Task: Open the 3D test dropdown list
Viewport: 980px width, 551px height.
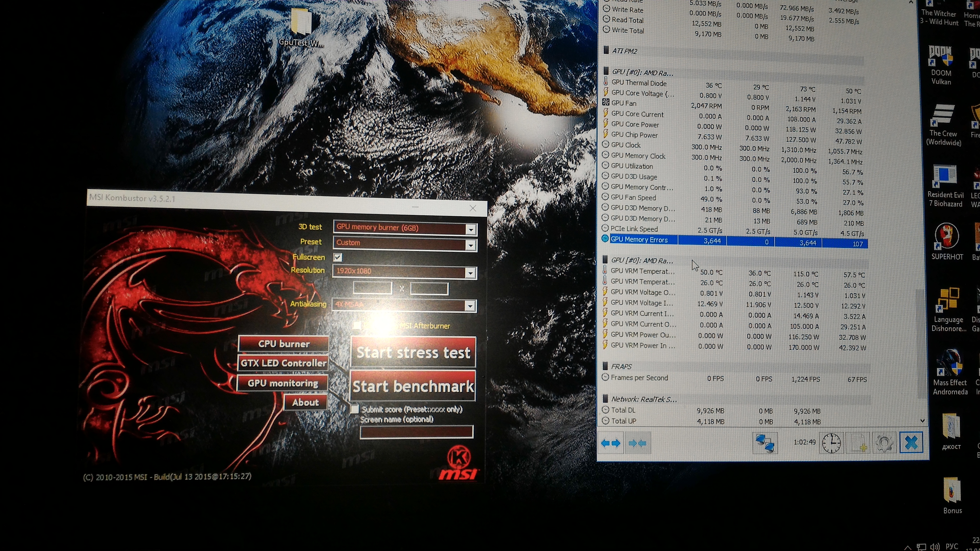Action: 471,229
